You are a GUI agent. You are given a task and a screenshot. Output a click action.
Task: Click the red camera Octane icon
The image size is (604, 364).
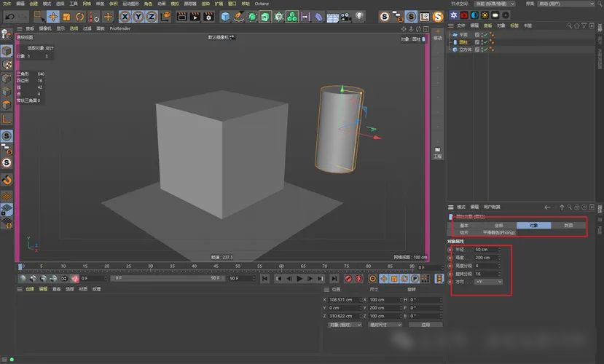[464, 15]
